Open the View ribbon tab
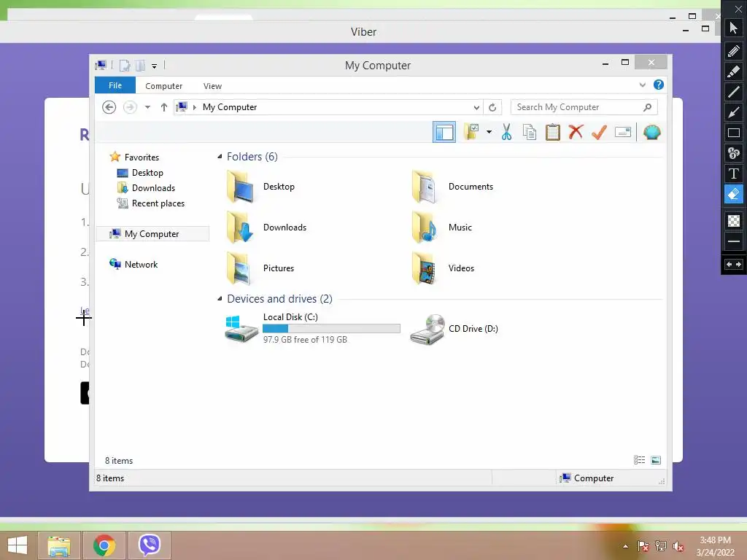 coord(212,86)
